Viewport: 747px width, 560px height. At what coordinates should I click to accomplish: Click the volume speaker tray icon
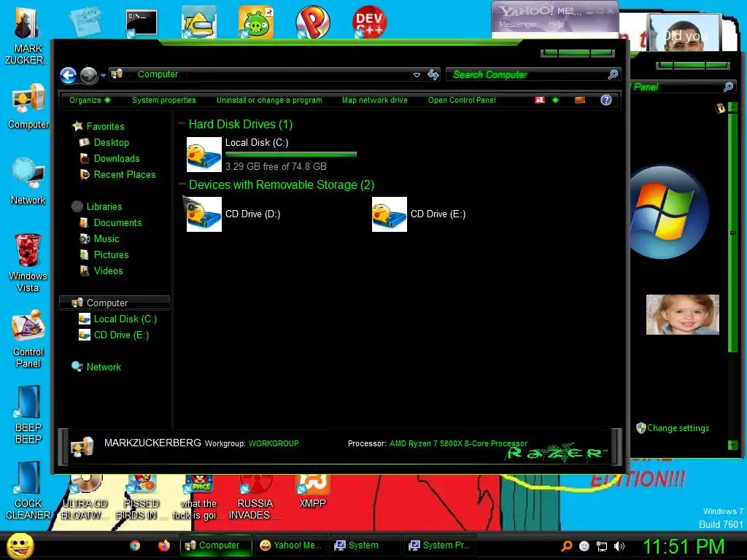coord(619,546)
